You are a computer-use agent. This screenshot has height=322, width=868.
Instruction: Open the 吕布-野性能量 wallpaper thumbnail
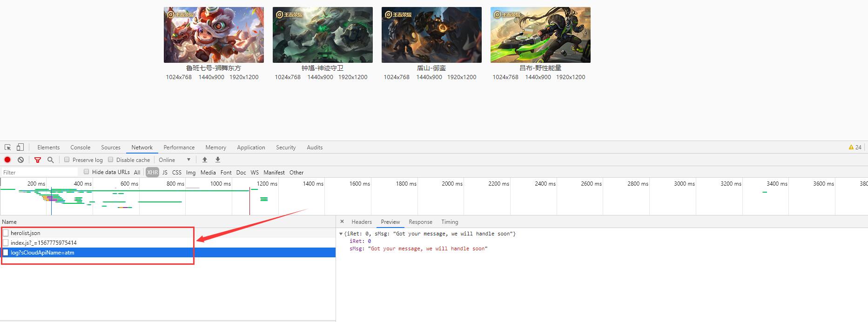[540, 35]
